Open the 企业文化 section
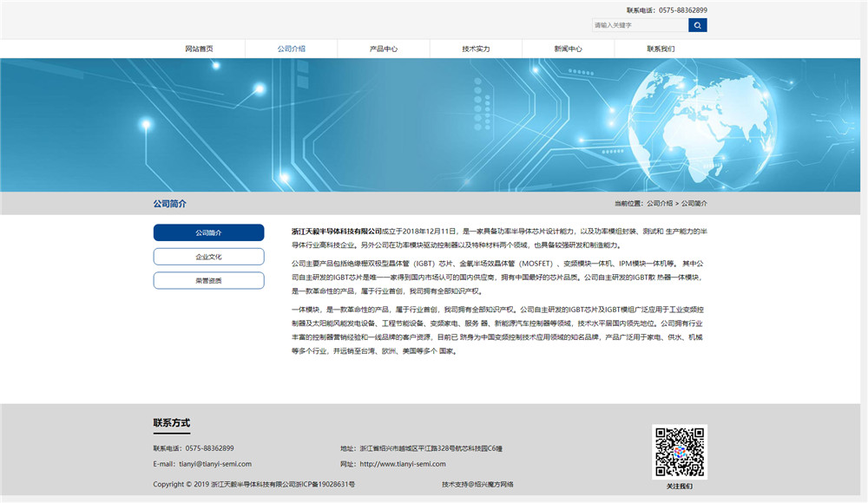Image resolution: width=868 pixels, height=503 pixels. click(x=208, y=256)
